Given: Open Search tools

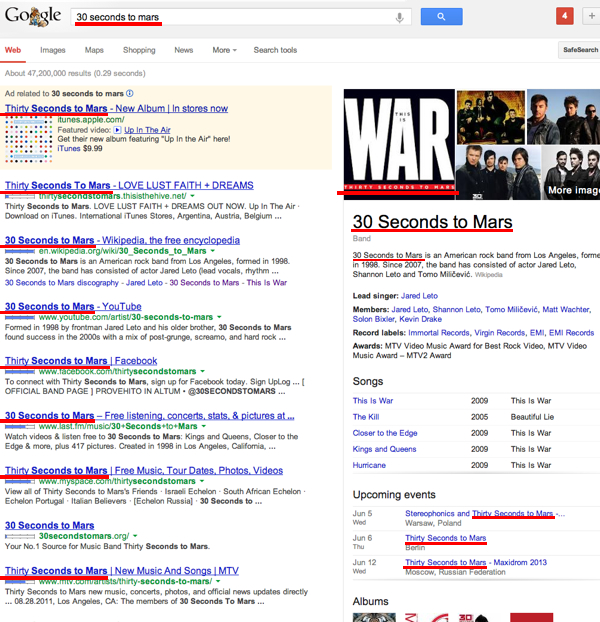Looking at the screenshot, I should [275, 50].
